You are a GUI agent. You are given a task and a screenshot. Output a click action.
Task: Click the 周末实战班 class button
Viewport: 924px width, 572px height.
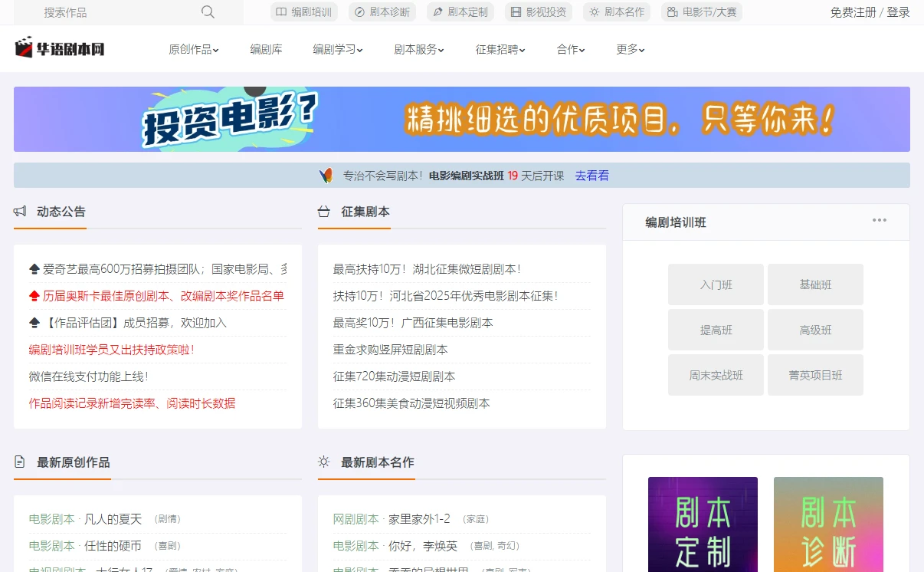[716, 374]
